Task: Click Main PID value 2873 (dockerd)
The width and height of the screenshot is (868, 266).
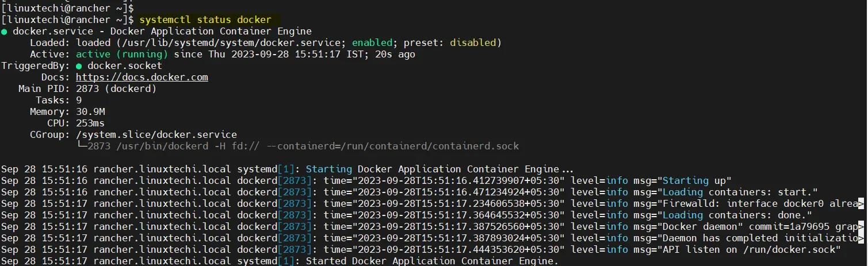Action: [x=116, y=88]
